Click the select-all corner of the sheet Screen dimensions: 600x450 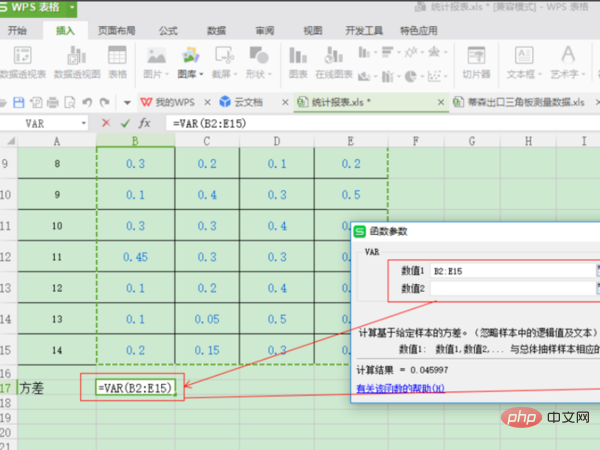click(9, 141)
